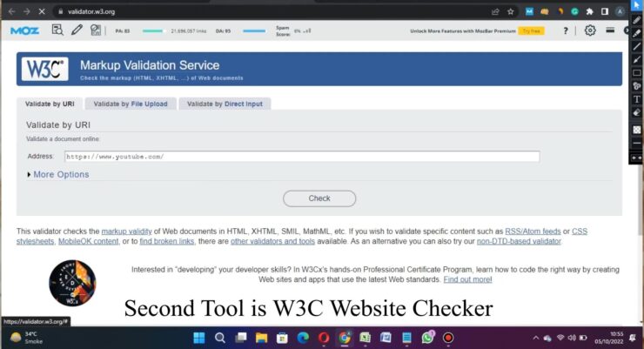This screenshot has height=349, width=644.
Task: Switch to Validate by Direct Input tab
Action: (225, 104)
